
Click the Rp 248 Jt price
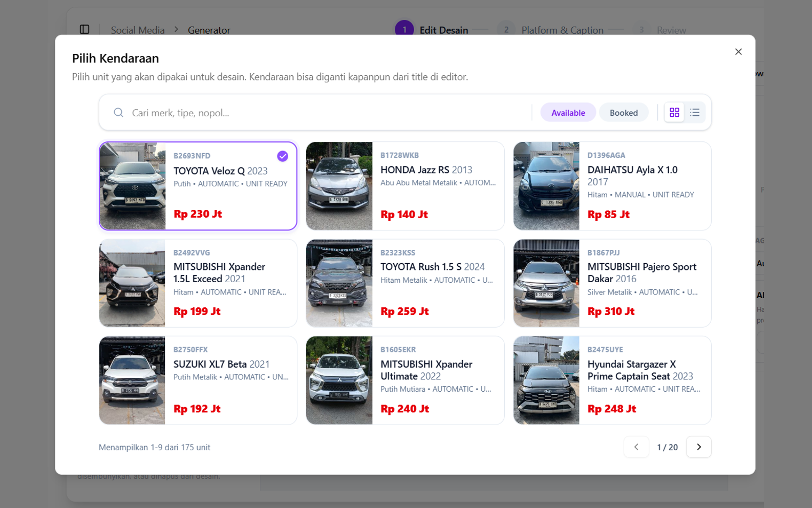click(611, 409)
